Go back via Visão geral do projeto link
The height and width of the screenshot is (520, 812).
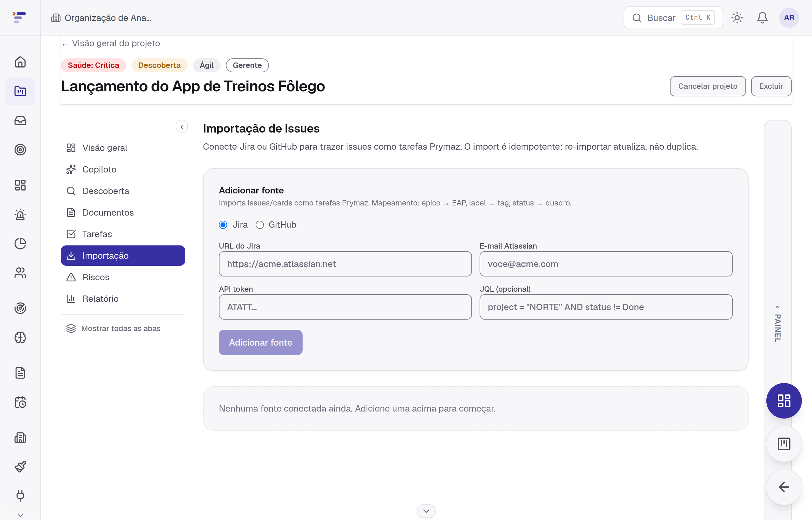111,43
